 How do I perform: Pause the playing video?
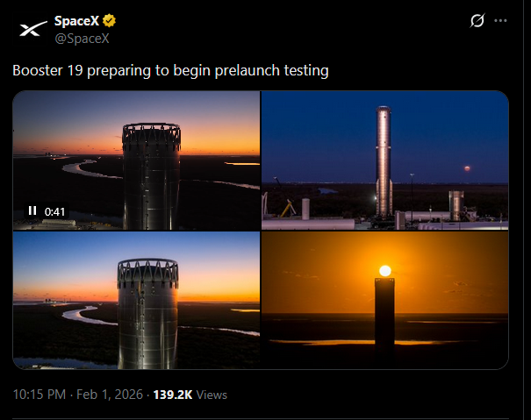point(32,210)
